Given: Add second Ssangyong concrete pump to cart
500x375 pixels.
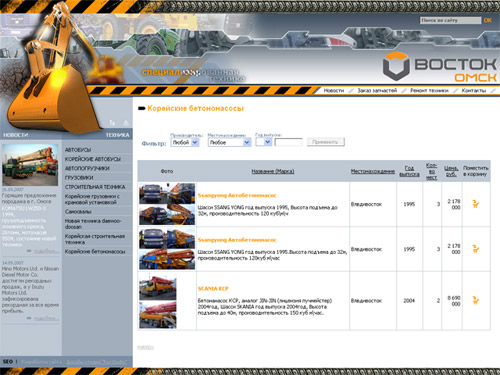Looking at the screenshot, I should pyautogui.click(x=476, y=249).
